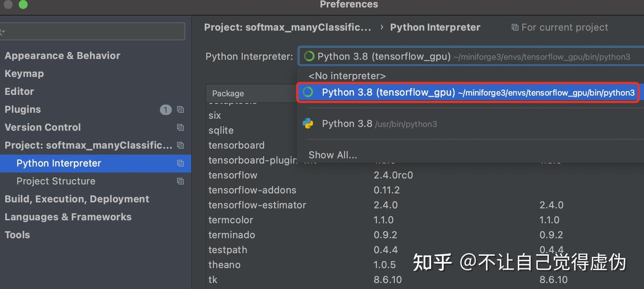
Task: Click the 'For current project' icon in header
Action: (x=514, y=27)
